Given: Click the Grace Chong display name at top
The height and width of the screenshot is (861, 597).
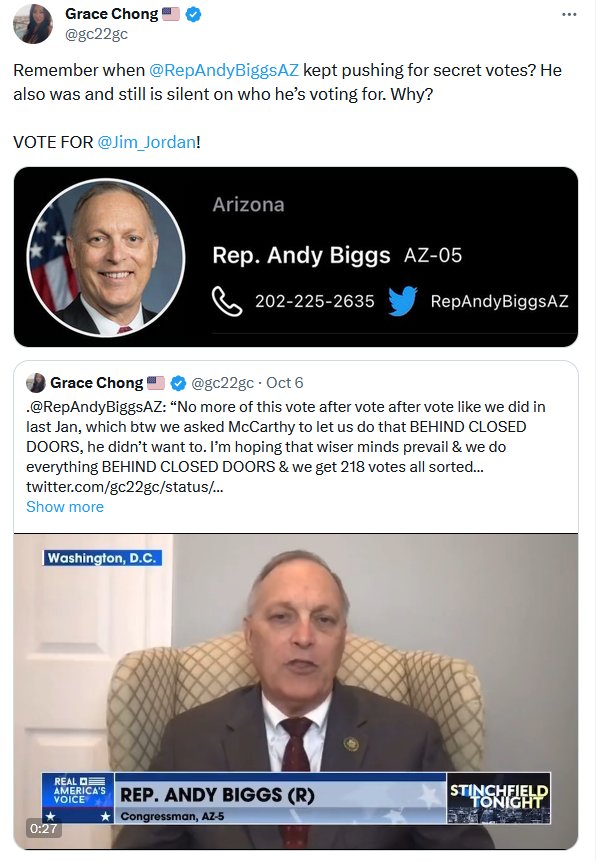Looking at the screenshot, I should point(111,14).
